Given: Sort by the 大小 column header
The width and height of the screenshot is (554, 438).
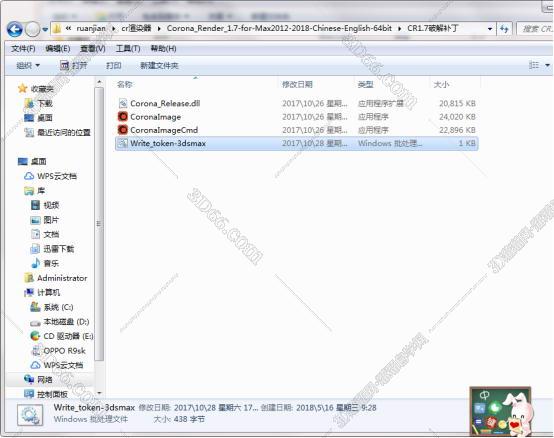Looking at the screenshot, I should pyautogui.click(x=441, y=84).
